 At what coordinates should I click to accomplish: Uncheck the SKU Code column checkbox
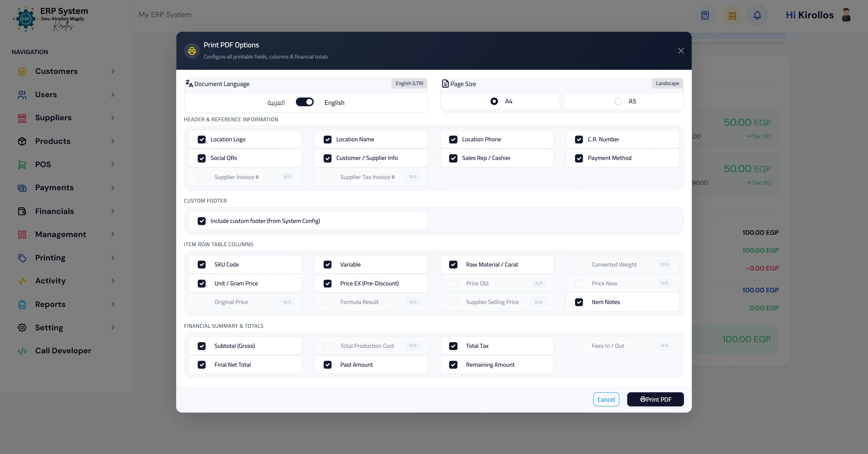201,265
